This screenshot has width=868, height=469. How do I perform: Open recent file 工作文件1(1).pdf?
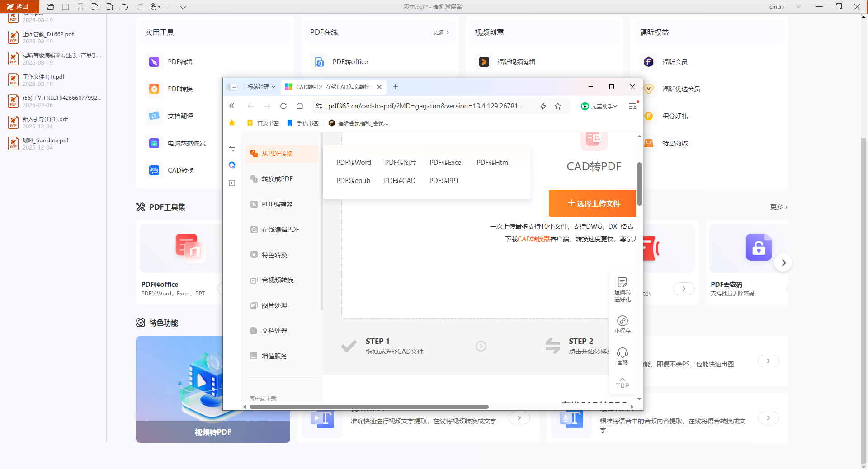tap(53, 80)
